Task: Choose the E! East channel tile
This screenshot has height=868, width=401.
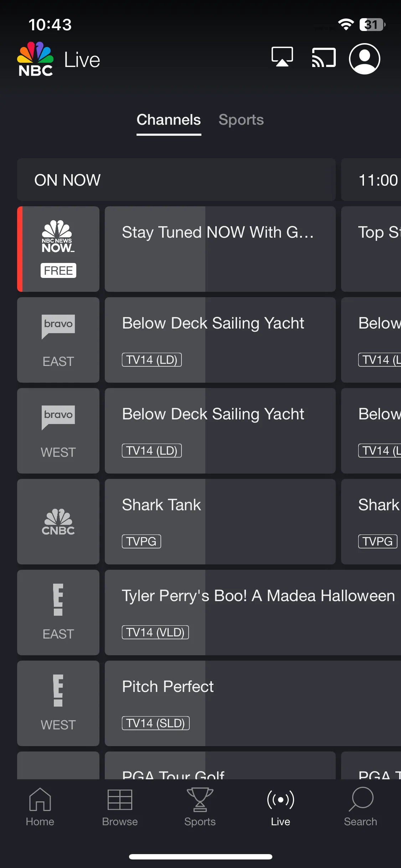Action: pos(58,613)
